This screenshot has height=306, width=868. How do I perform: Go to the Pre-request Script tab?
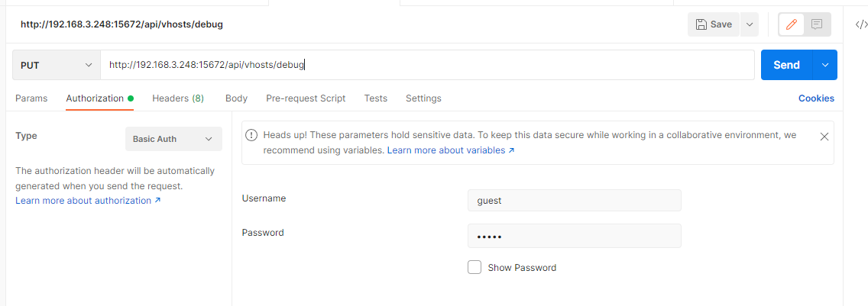point(306,98)
